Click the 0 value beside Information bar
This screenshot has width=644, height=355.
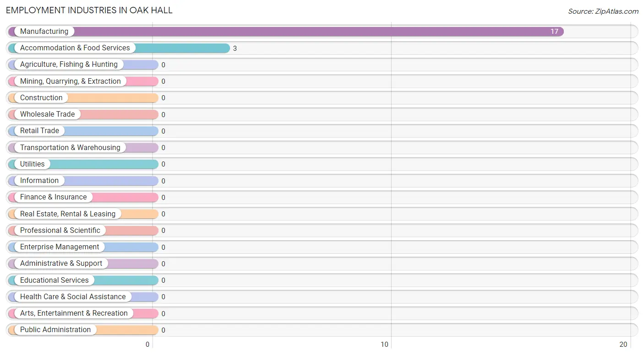click(163, 181)
